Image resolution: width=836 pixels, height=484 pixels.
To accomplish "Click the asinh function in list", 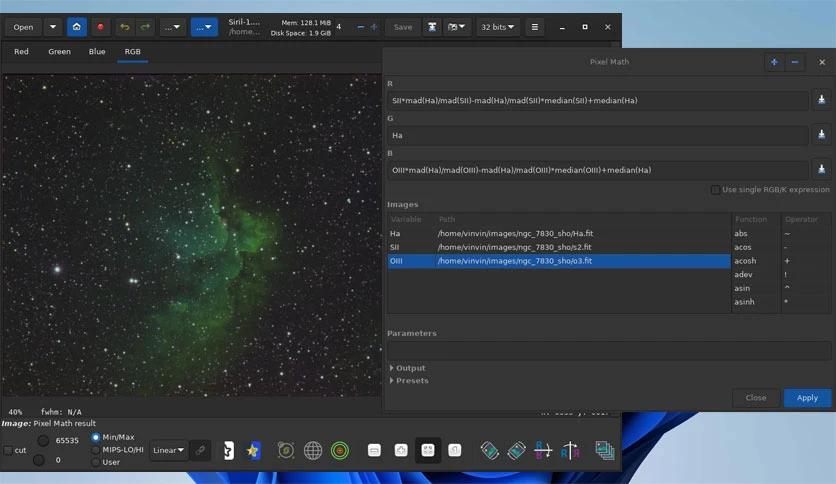I will (x=744, y=302).
